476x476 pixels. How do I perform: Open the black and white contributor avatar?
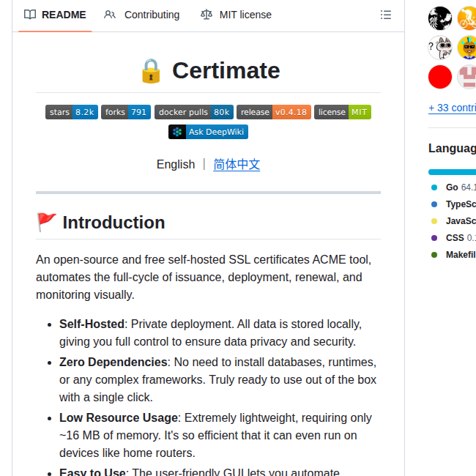[x=440, y=18]
